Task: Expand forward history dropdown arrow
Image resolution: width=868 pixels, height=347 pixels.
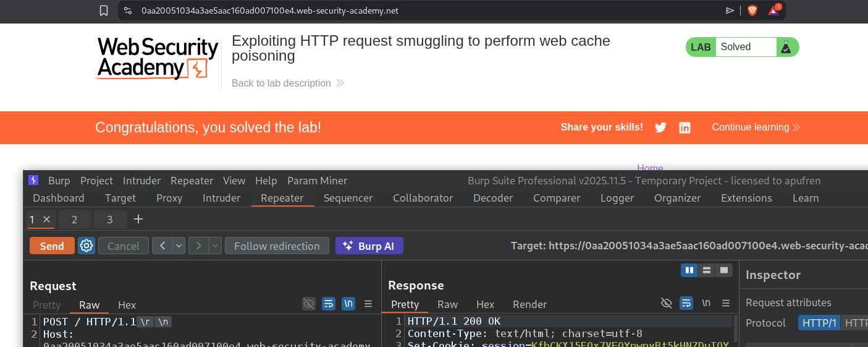Action: [x=216, y=246]
